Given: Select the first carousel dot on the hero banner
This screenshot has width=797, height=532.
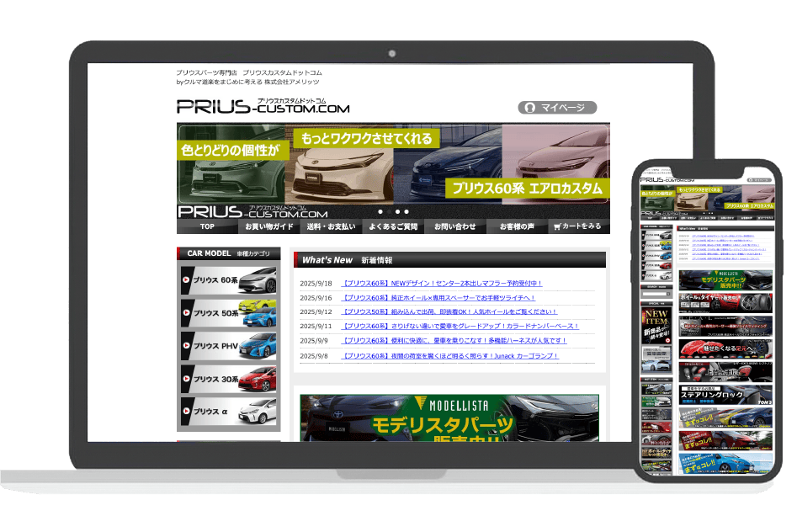Looking at the screenshot, I should point(380,211).
